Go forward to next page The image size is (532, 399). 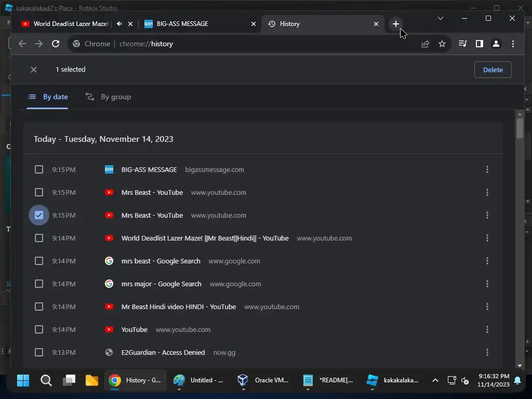39,44
